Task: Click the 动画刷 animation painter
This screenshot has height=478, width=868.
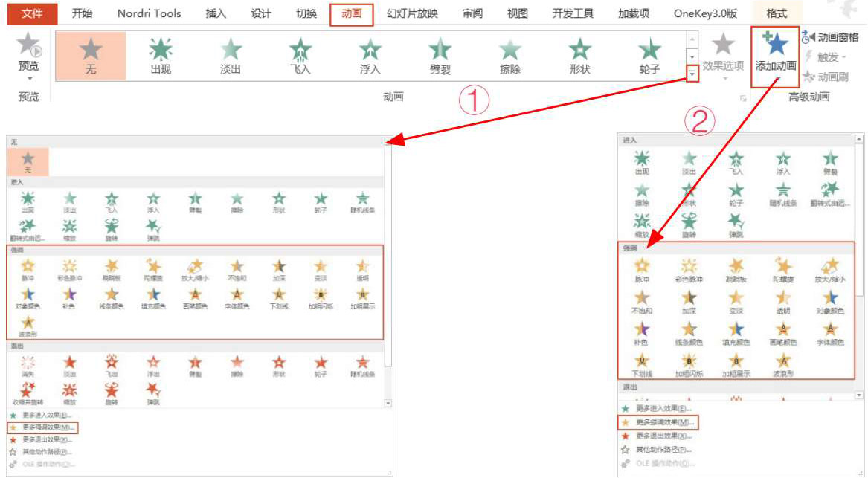Action: (826, 77)
